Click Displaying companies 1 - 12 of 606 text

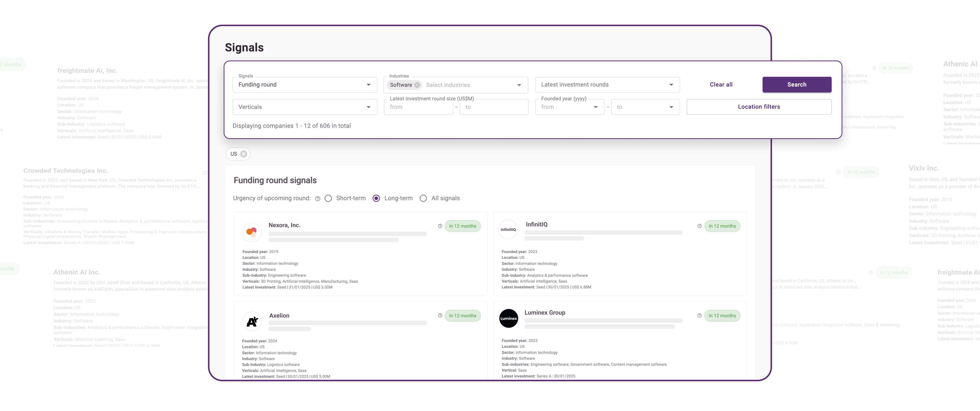click(x=292, y=126)
